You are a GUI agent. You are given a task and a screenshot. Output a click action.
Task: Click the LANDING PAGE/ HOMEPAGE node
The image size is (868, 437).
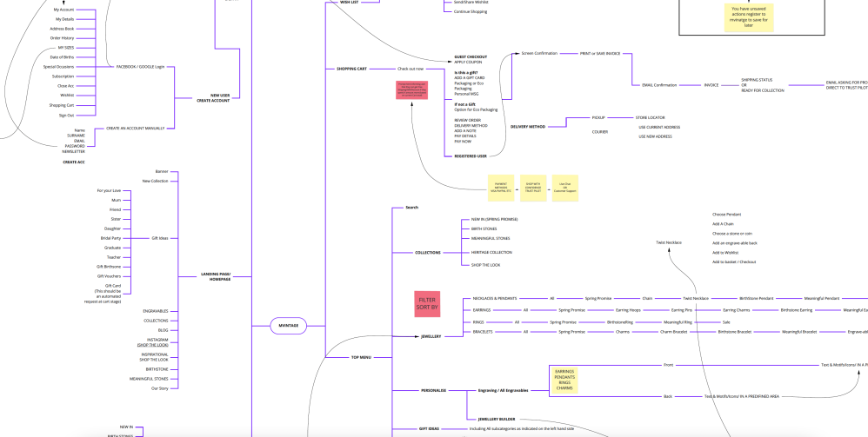[x=216, y=276]
